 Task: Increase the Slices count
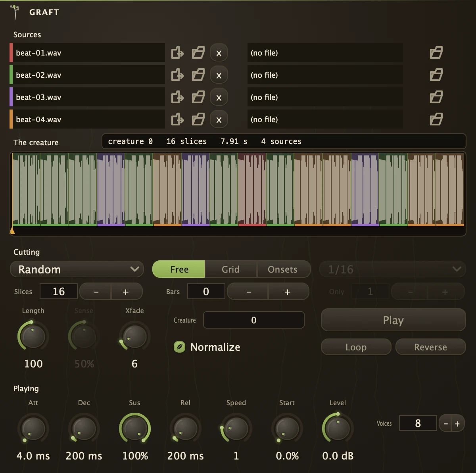pos(126,292)
